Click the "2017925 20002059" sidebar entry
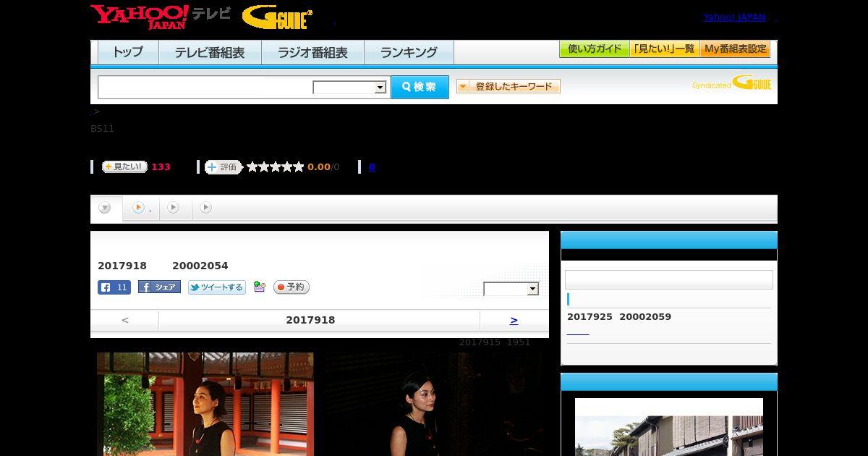The width and height of the screenshot is (868, 456). tap(619, 317)
